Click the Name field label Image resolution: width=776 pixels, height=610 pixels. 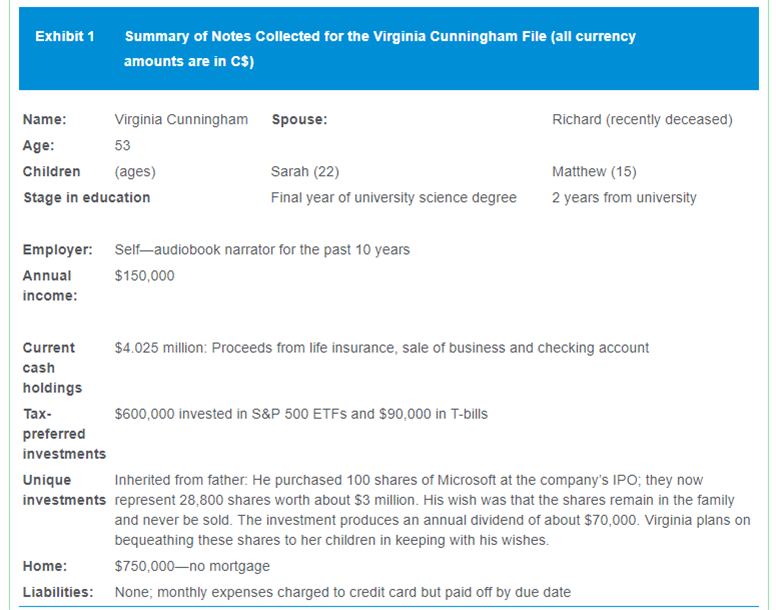point(45,120)
